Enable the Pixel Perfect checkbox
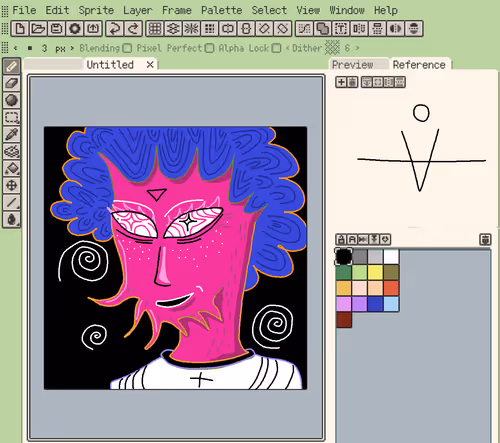500x443 pixels. [209, 48]
